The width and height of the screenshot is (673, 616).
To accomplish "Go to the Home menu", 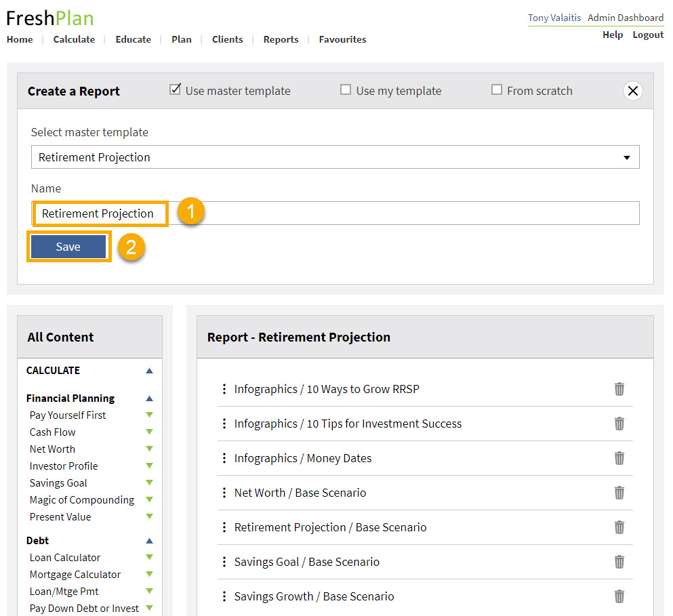I will 20,39.
